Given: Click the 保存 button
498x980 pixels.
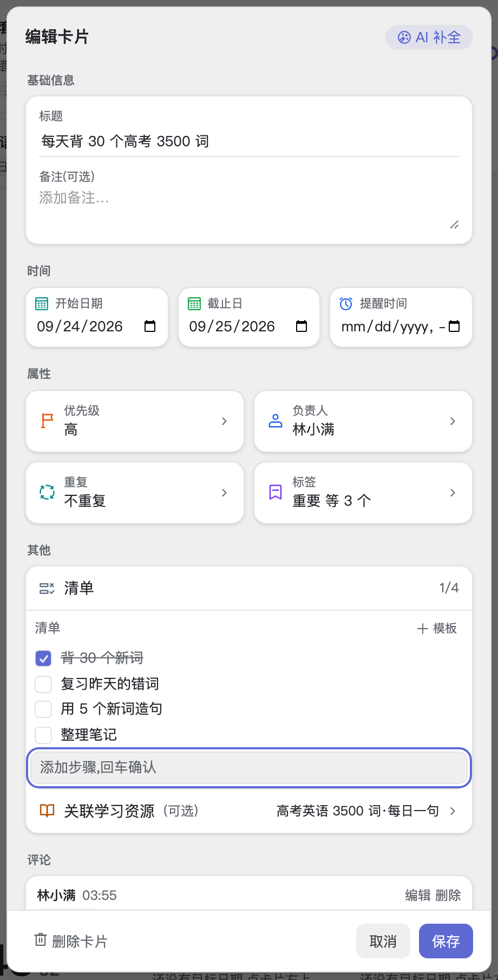Looking at the screenshot, I should tap(446, 941).
